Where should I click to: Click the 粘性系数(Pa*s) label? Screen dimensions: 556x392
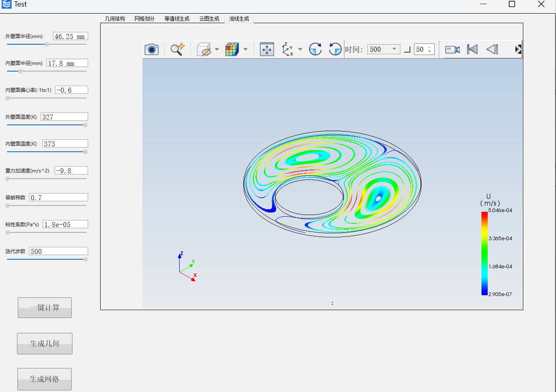pyautogui.click(x=22, y=225)
